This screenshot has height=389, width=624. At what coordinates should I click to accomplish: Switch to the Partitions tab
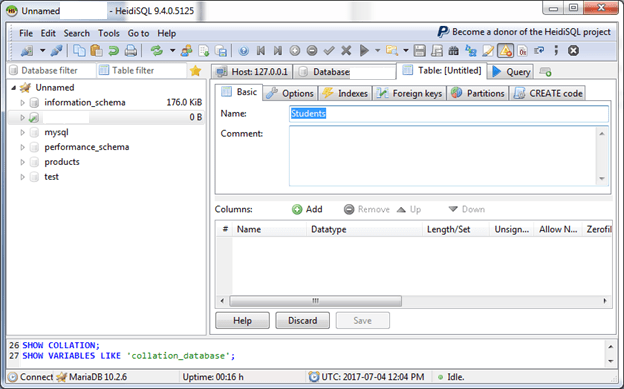click(x=478, y=93)
